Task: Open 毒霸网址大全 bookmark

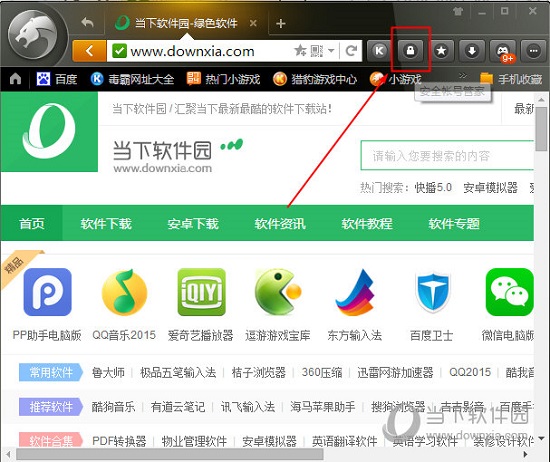Action: [132, 79]
